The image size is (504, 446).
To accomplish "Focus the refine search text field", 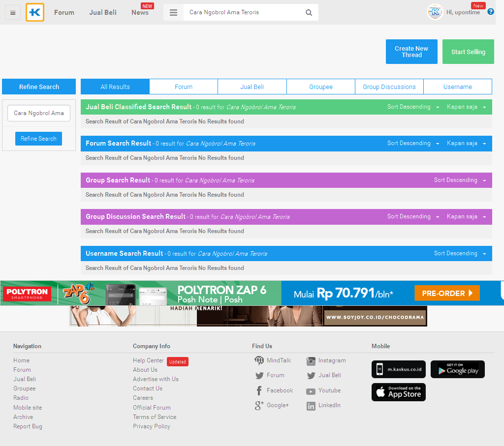I will click(39, 113).
